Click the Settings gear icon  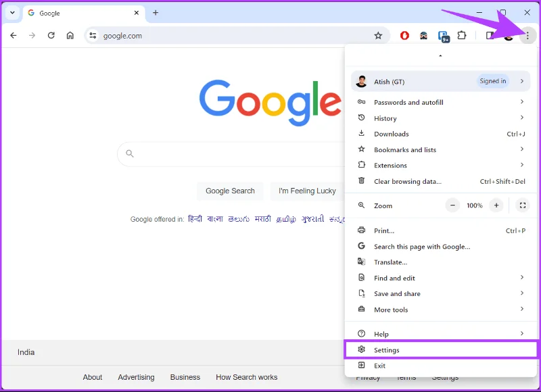361,349
